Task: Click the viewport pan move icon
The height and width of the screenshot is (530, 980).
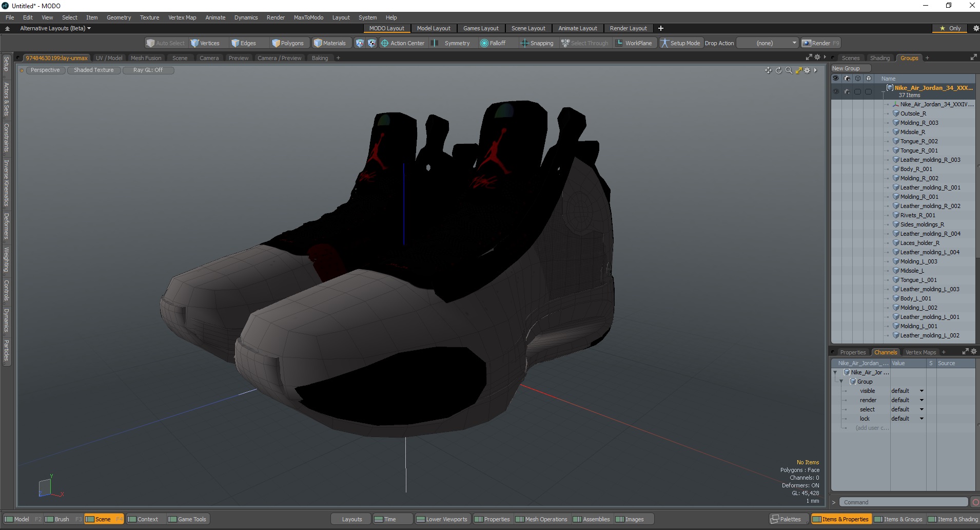Action: (x=768, y=70)
